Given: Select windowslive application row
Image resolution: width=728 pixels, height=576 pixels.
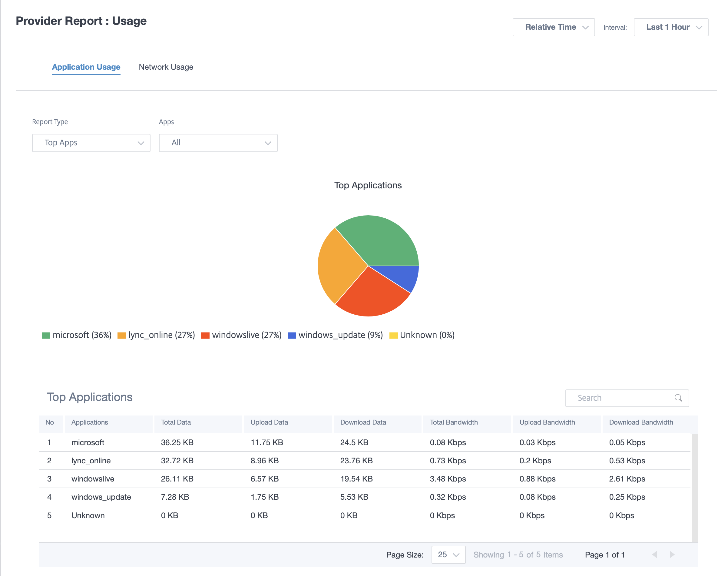Looking at the screenshot, I should pyautogui.click(x=365, y=478).
